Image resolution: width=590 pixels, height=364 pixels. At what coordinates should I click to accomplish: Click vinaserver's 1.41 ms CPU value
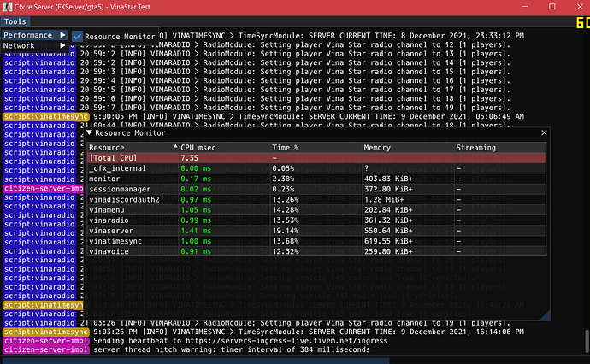pos(196,231)
